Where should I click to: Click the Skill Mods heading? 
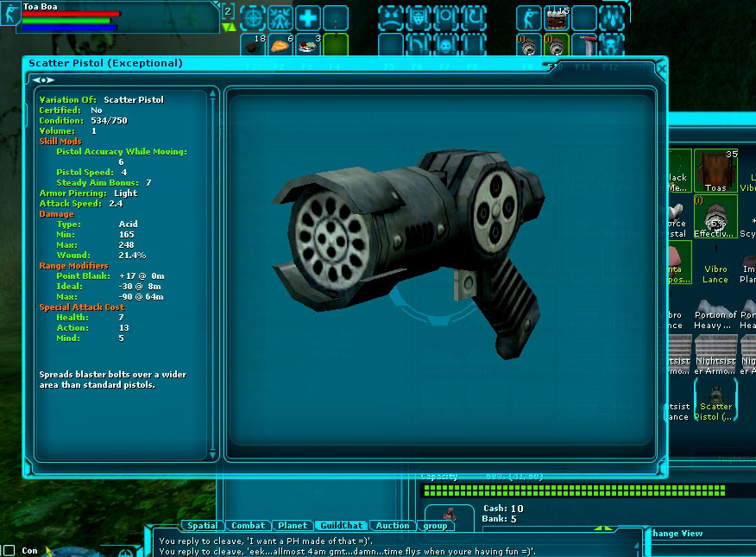pyautogui.click(x=60, y=142)
